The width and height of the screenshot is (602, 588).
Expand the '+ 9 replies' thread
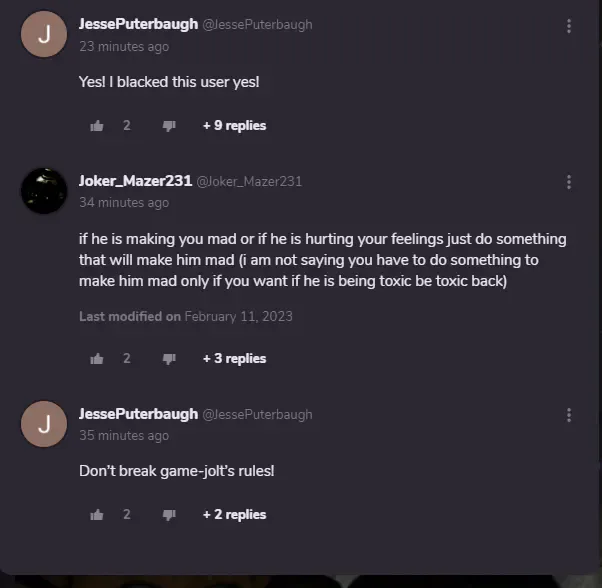[x=234, y=126]
